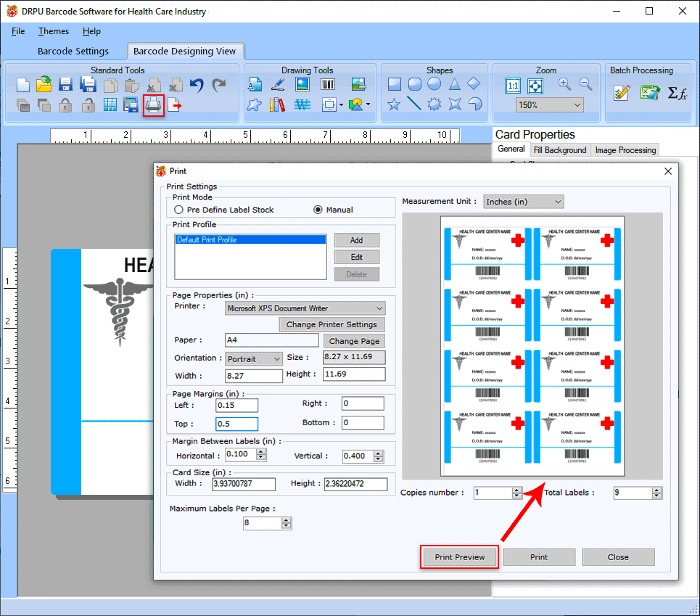Click the 1:1 actual size zoom icon
The height and width of the screenshot is (616, 700).
click(513, 86)
